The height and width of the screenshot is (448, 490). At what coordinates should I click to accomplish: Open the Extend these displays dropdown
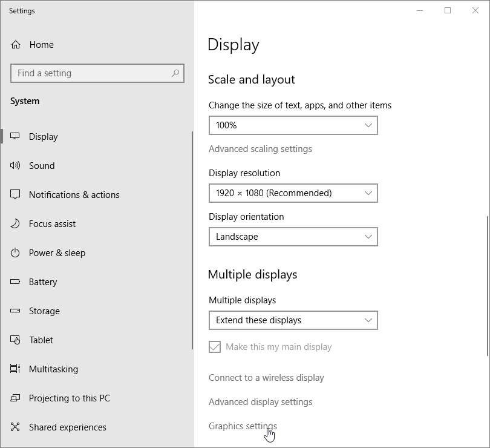click(x=293, y=320)
